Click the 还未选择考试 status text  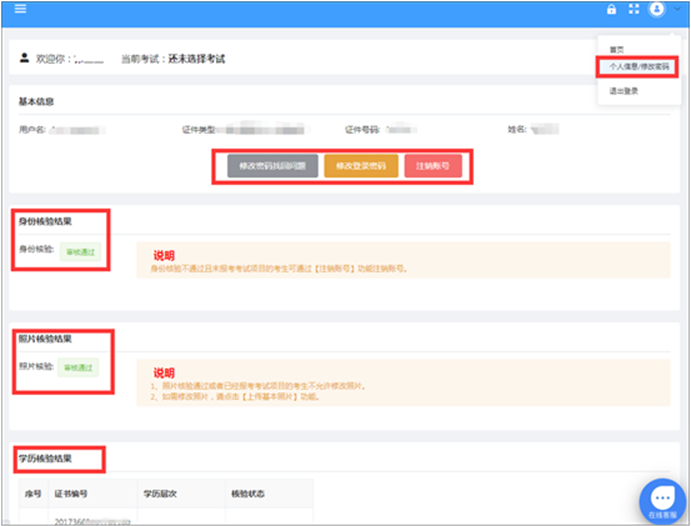tap(197, 59)
